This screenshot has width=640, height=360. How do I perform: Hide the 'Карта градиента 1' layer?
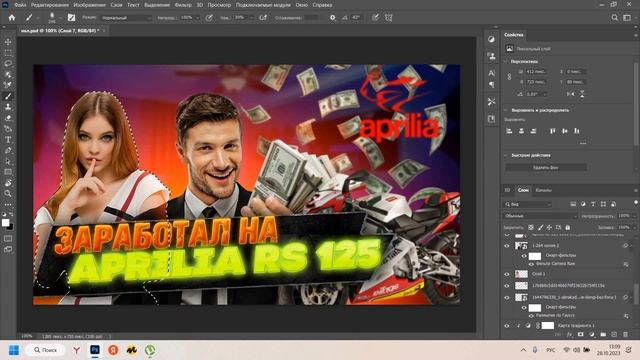tap(507, 326)
